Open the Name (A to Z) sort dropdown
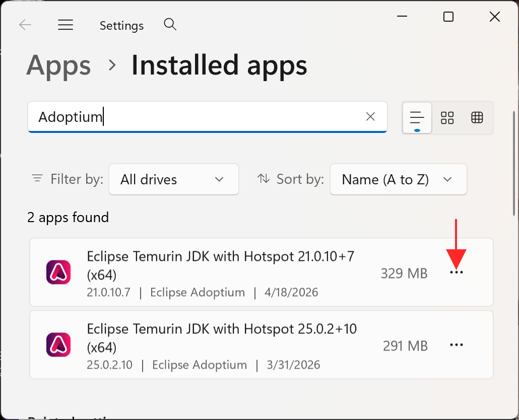Screen dimensions: 519x420 pos(399,179)
